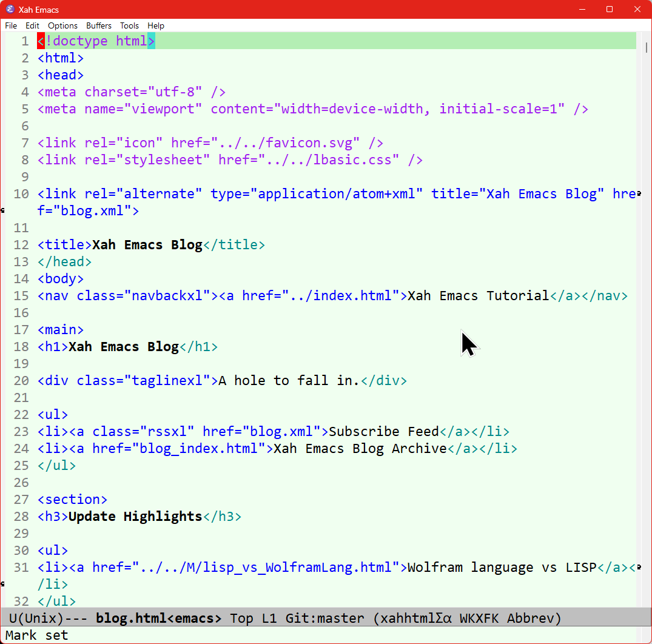This screenshot has width=652, height=644.
Task: Click 'Update Highlights' heading text
Action: click(135, 517)
